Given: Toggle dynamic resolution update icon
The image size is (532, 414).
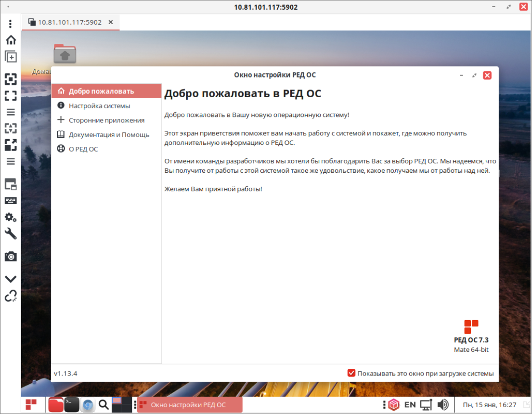Looking at the screenshot, I should point(11,128).
